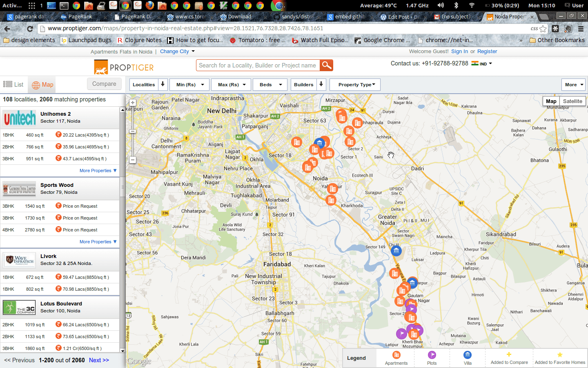Open the Clojure Notes bookmark

pos(139,40)
